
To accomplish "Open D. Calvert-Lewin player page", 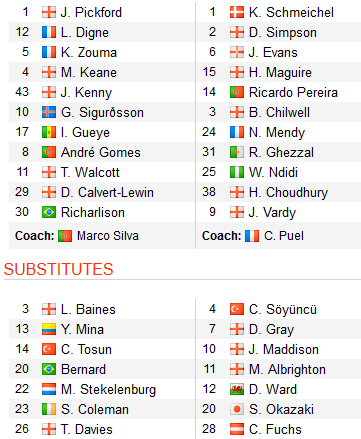I will (107, 192).
